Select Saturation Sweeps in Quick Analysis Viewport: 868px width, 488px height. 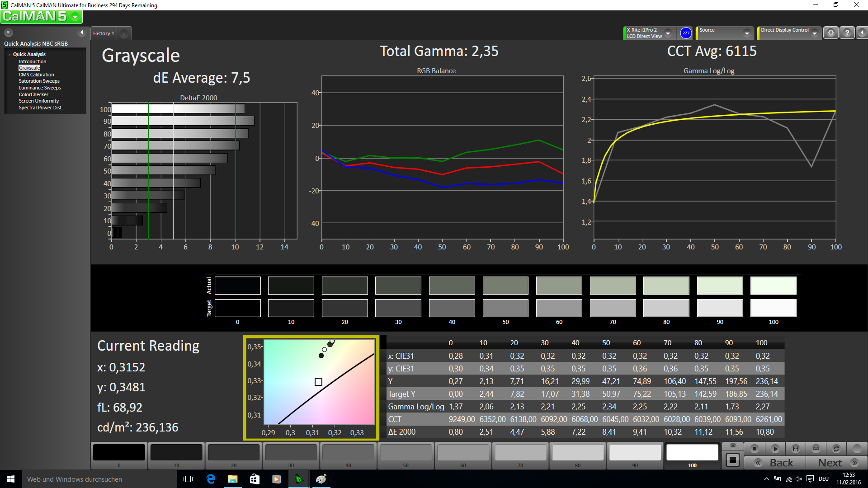(x=39, y=81)
